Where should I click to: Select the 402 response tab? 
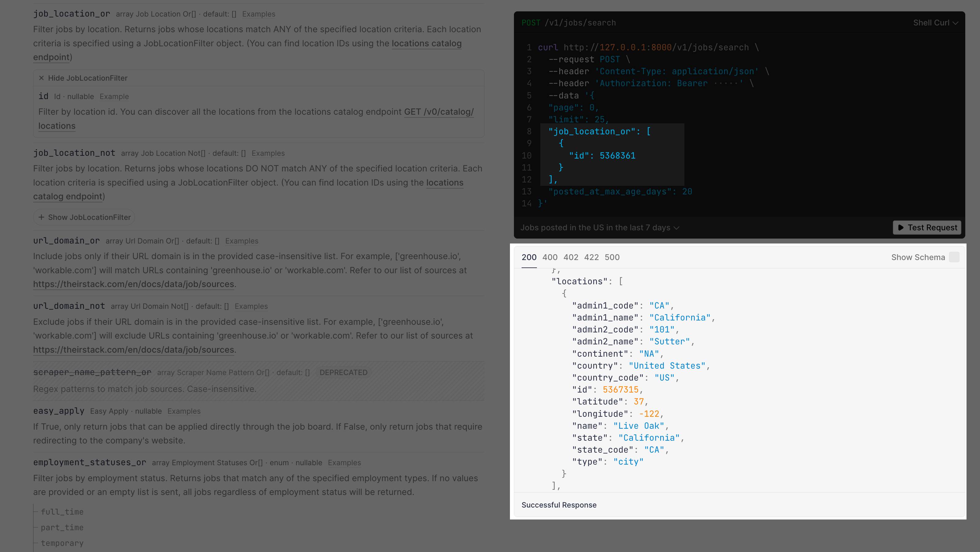click(571, 257)
